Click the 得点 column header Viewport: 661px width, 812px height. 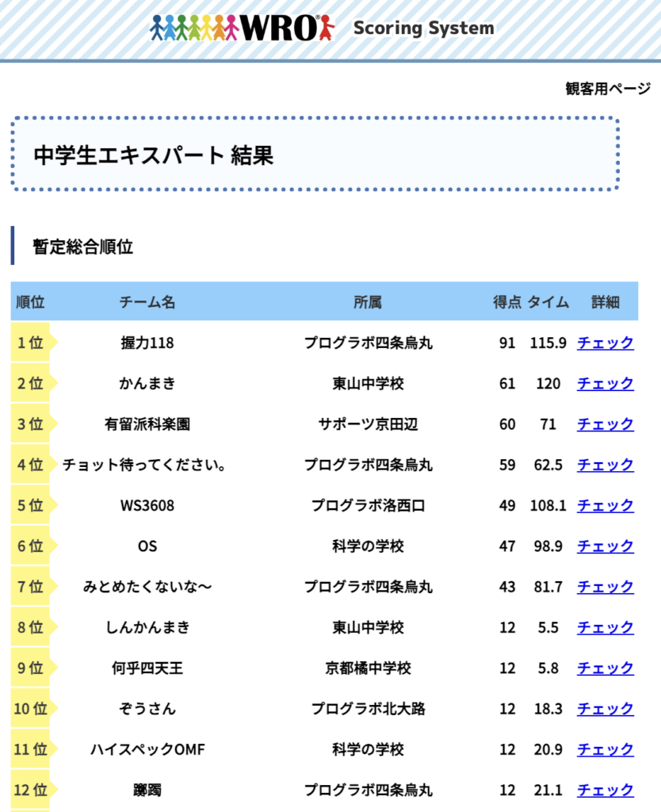[507, 302]
